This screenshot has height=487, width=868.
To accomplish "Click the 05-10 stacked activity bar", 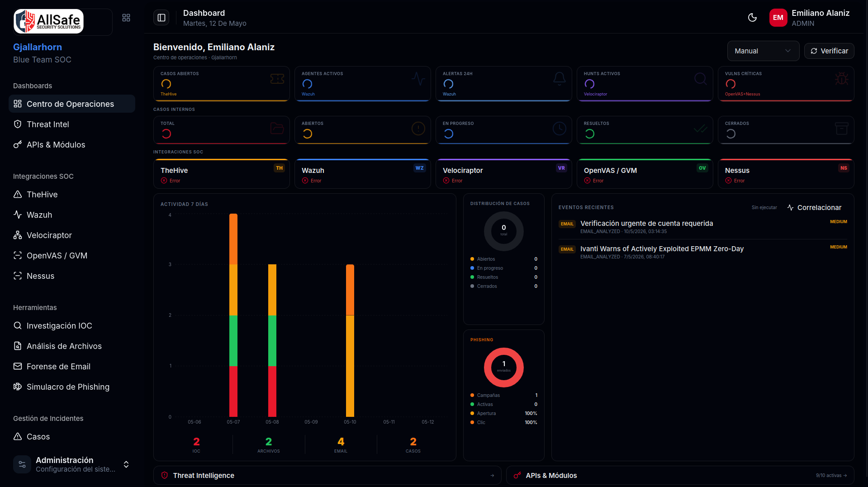I will click(350, 340).
